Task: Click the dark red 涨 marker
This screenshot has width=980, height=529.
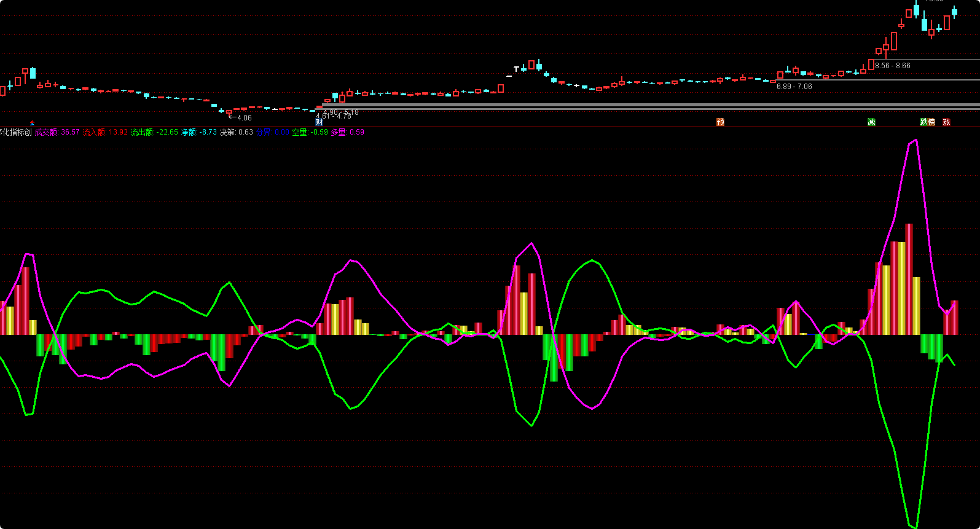Action: pos(946,122)
